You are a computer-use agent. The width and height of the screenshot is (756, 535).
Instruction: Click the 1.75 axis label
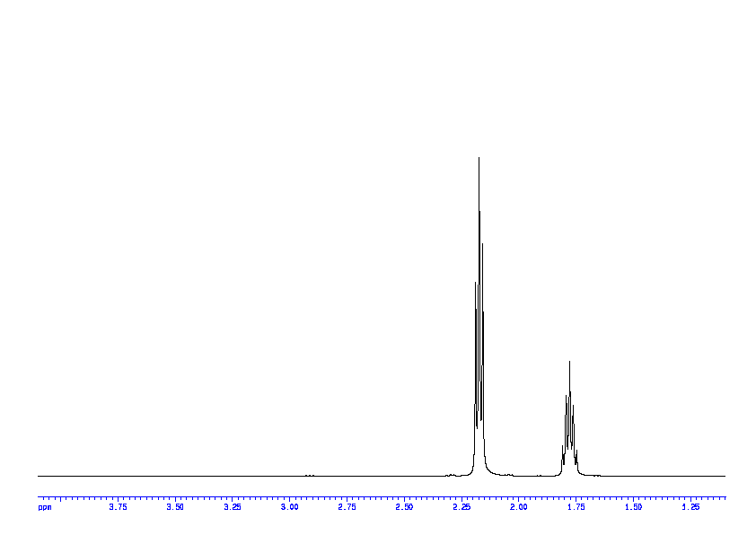click(576, 507)
